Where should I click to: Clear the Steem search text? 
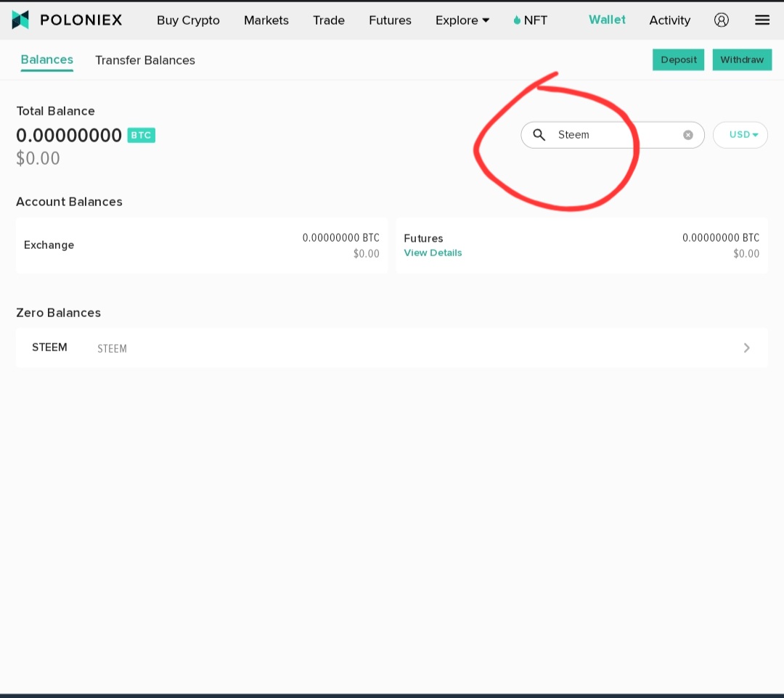tap(688, 135)
